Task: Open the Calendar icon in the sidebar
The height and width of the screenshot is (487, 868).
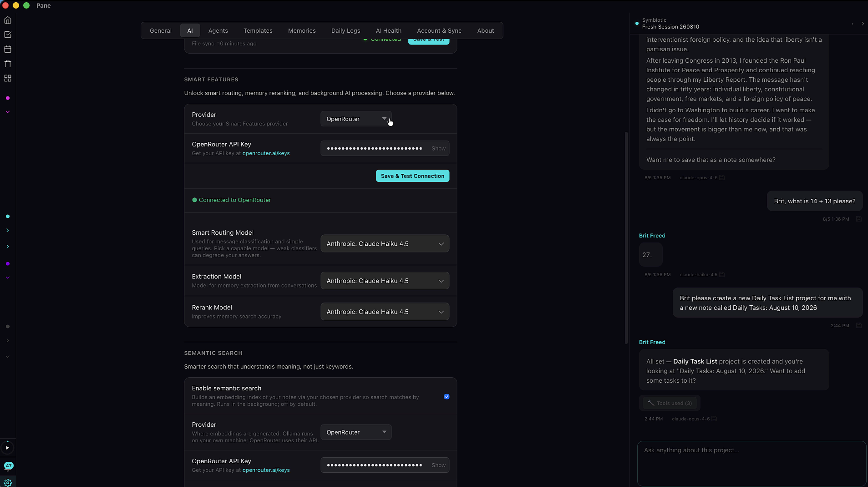Action: click(8, 49)
